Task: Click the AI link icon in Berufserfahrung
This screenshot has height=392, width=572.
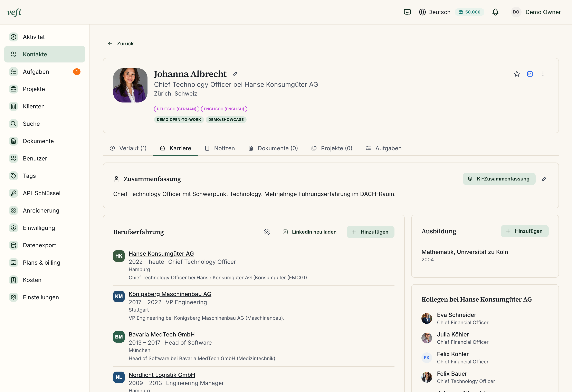Action: click(x=267, y=232)
